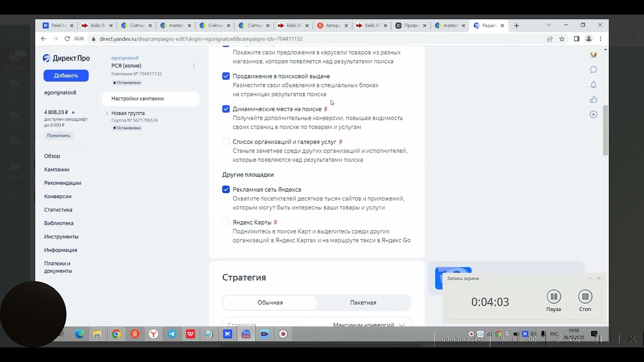Enable the Яндекс Карты checkbox
This screenshot has height=362, width=644.
[x=226, y=222]
